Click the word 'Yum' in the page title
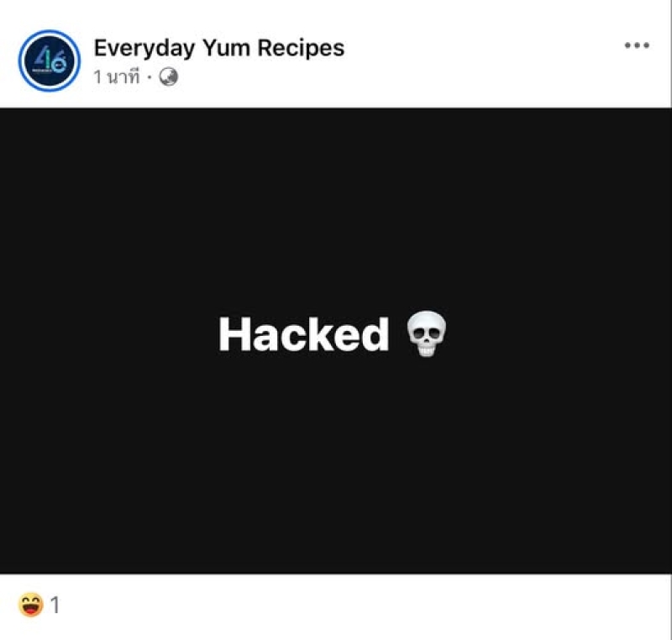Image resolution: width=672 pixels, height=640 pixels. [226, 48]
